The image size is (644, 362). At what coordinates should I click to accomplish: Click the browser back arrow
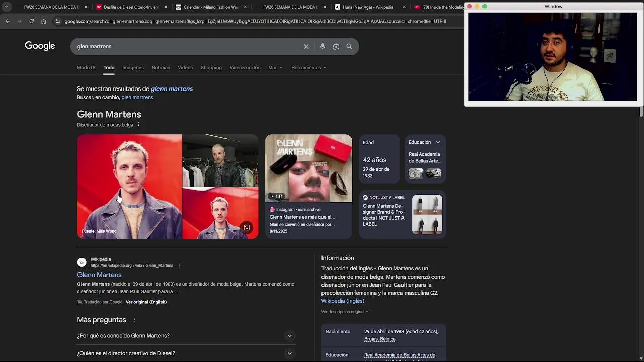(x=7, y=21)
